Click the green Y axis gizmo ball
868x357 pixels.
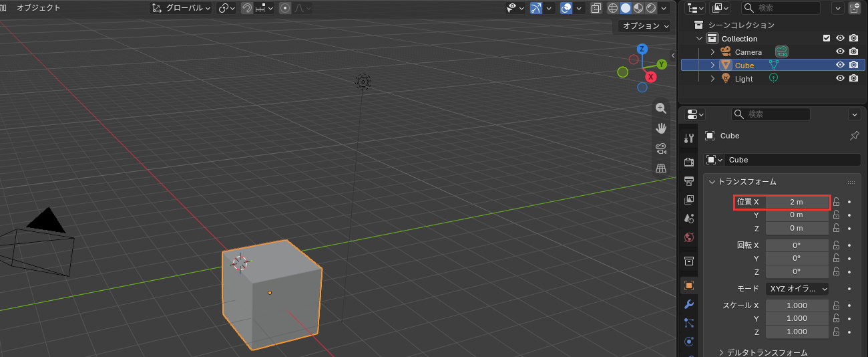(662, 64)
